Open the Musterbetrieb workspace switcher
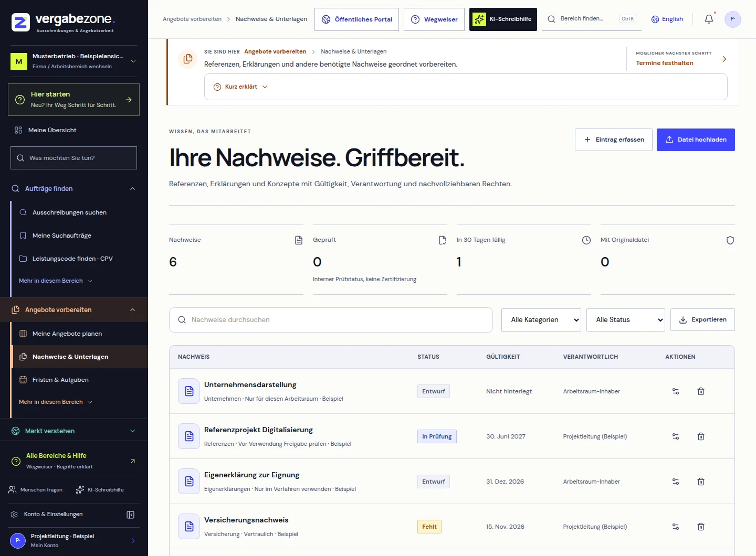Screen dimensions: 756x556 click(73, 61)
